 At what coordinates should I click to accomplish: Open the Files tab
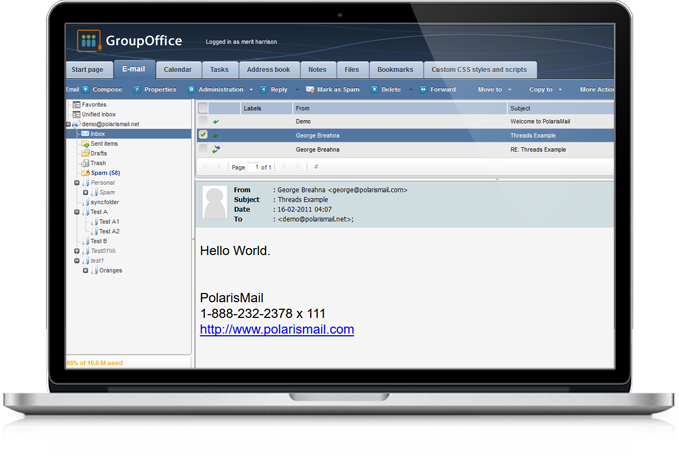pyautogui.click(x=352, y=70)
